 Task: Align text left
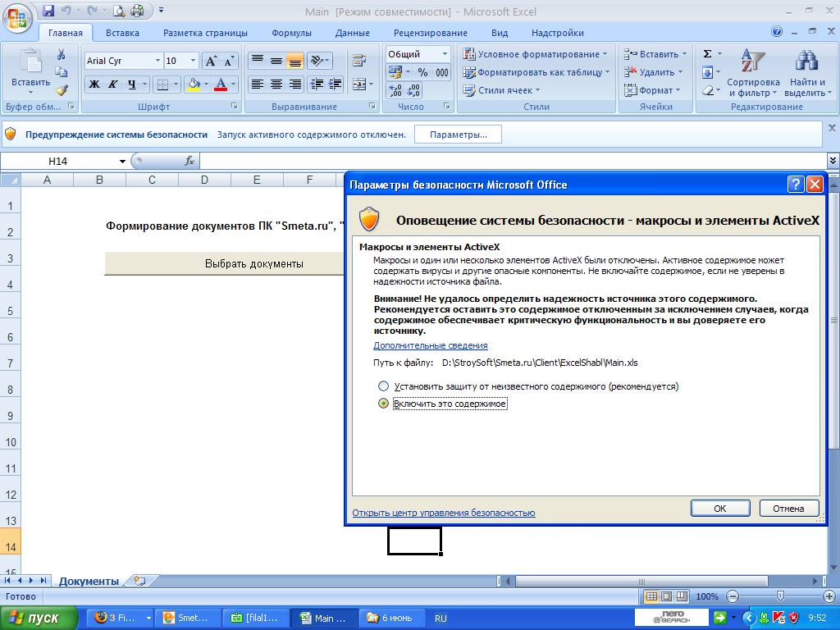pyautogui.click(x=258, y=84)
